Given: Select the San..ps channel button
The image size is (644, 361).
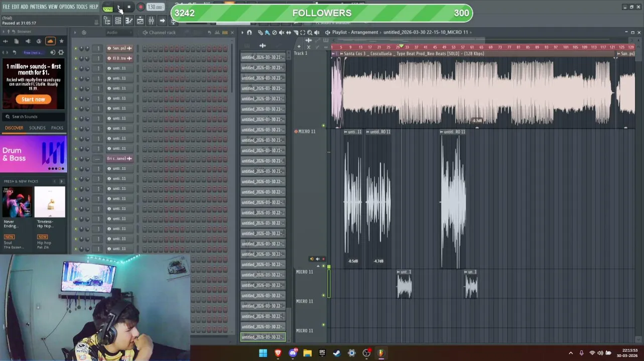Looking at the screenshot, I should (x=119, y=48).
